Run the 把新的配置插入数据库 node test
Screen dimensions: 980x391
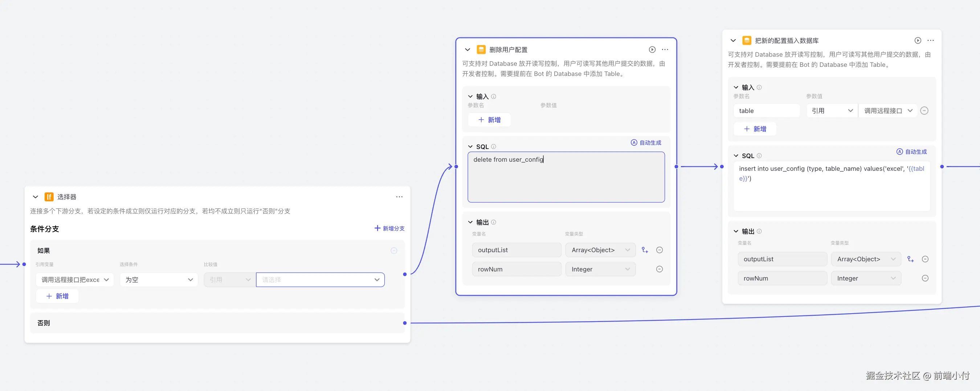[917, 40]
